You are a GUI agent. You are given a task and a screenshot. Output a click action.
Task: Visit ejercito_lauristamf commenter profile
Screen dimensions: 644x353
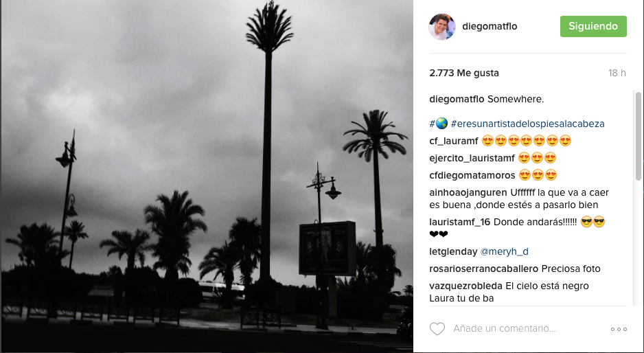click(x=472, y=158)
